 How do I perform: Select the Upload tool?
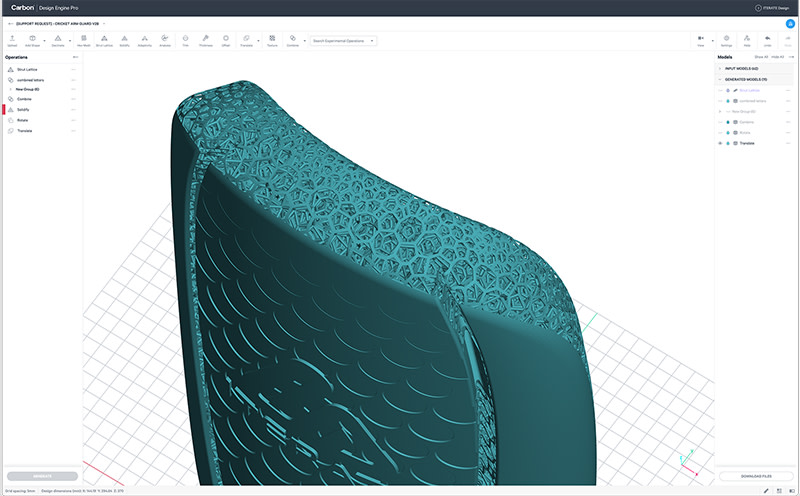click(x=12, y=41)
